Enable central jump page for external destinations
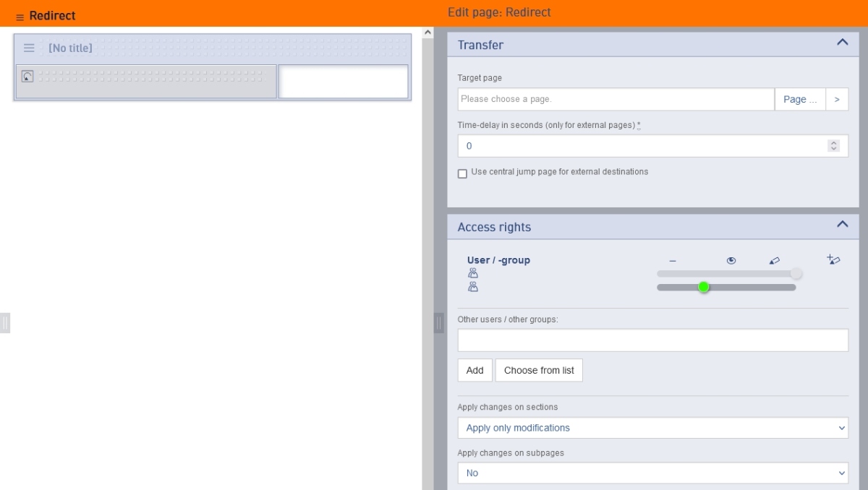This screenshot has width=868, height=490. pyautogui.click(x=463, y=173)
